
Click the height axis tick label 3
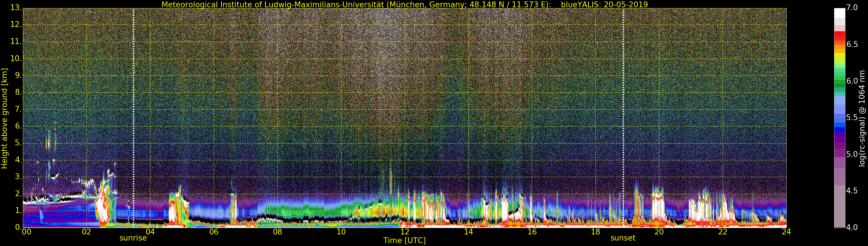[x=18, y=177]
